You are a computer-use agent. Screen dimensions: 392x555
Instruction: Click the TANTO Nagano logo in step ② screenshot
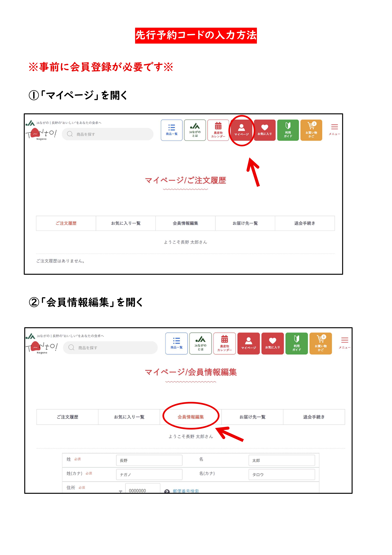pyautogui.click(x=42, y=347)
